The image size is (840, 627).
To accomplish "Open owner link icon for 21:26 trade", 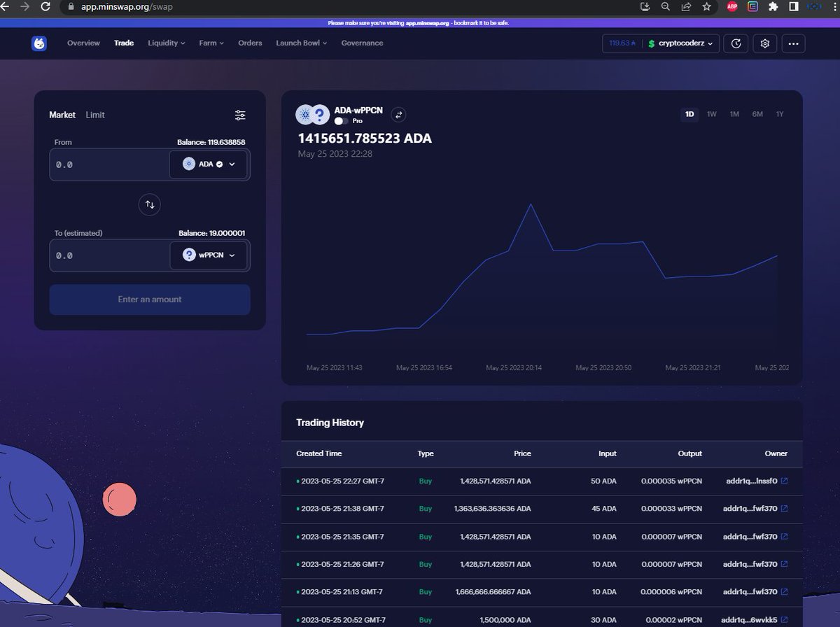I will [784, 564].
